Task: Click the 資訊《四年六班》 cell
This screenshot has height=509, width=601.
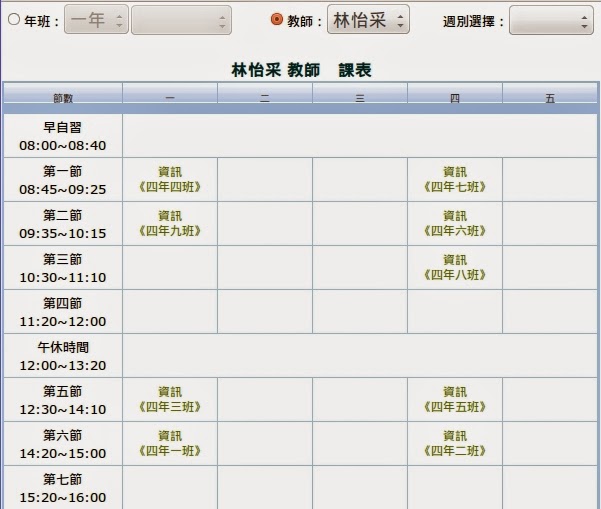Action: click(455, 224)
